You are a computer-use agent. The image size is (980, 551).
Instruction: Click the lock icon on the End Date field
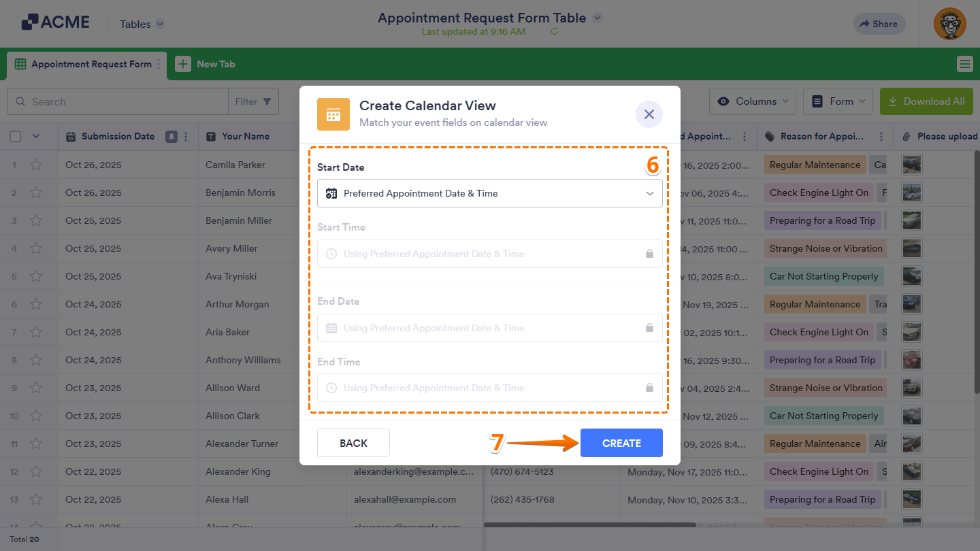649,327
